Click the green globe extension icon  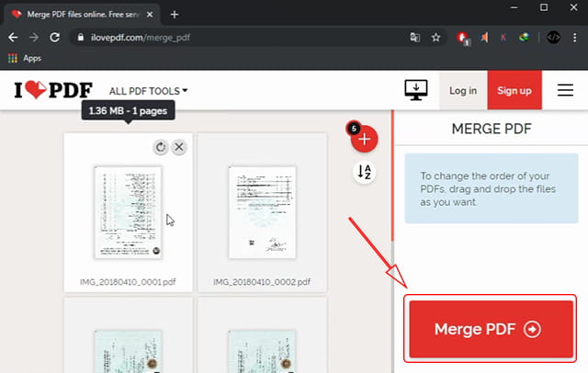(524, 37)
